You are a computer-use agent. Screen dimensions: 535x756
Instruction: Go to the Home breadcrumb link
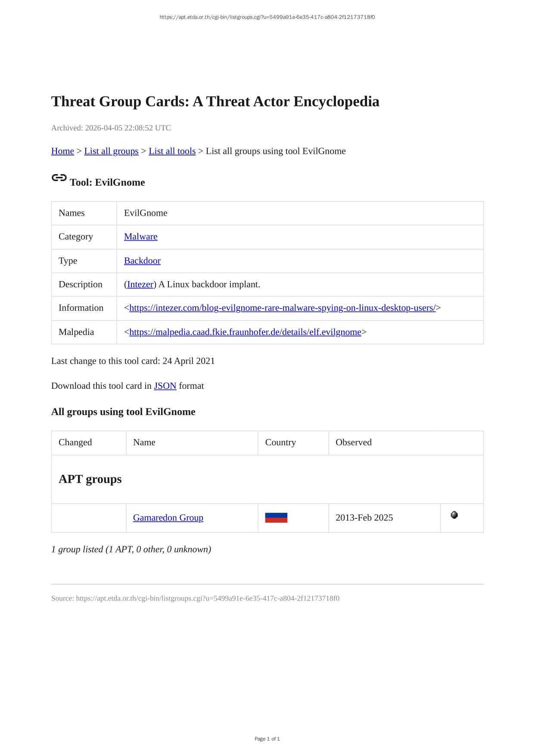[62, 151]
